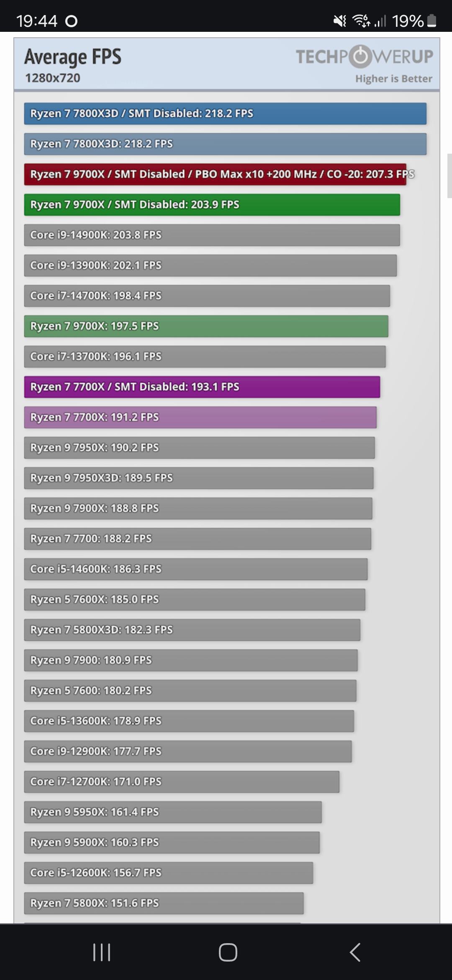Image resolution: width=452 pixels, height=980 pixels.
Task: Select the Ryzen 7 7800X3D SMT Disabled bar
Action: pos(225,113)
